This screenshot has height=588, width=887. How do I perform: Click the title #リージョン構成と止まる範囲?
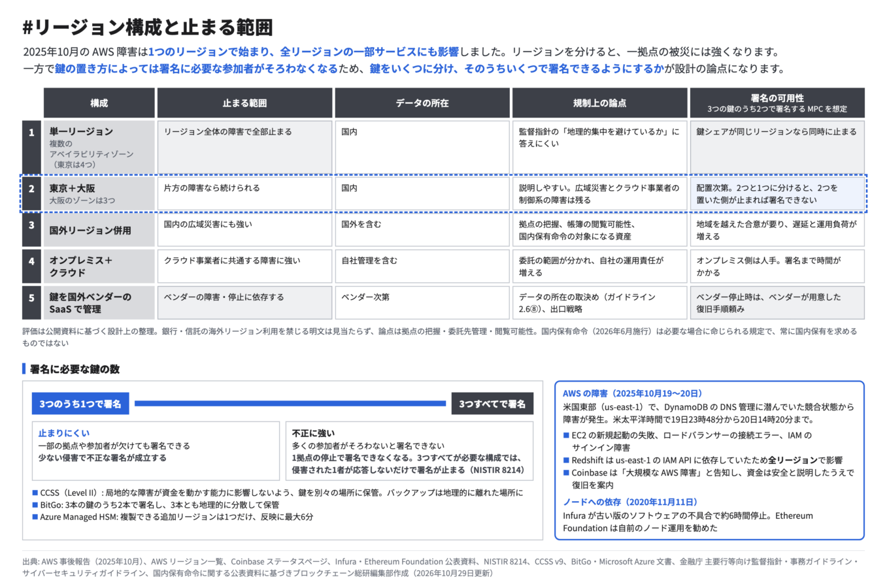(x=147, y=27)
